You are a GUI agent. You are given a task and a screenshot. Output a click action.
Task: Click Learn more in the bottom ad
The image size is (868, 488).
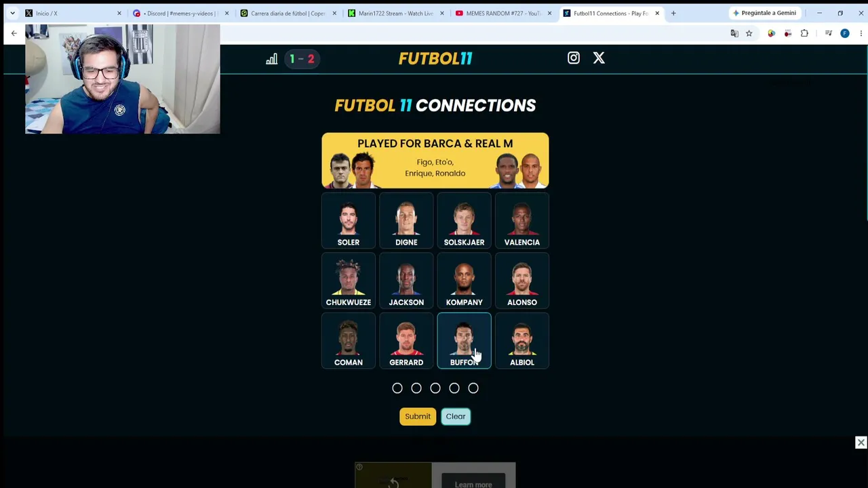(x=473, y=484)
